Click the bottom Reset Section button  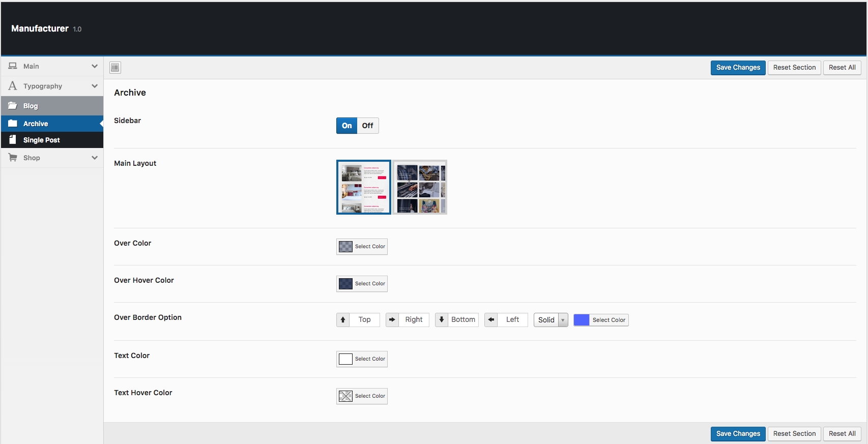click(x=794, y=434)
